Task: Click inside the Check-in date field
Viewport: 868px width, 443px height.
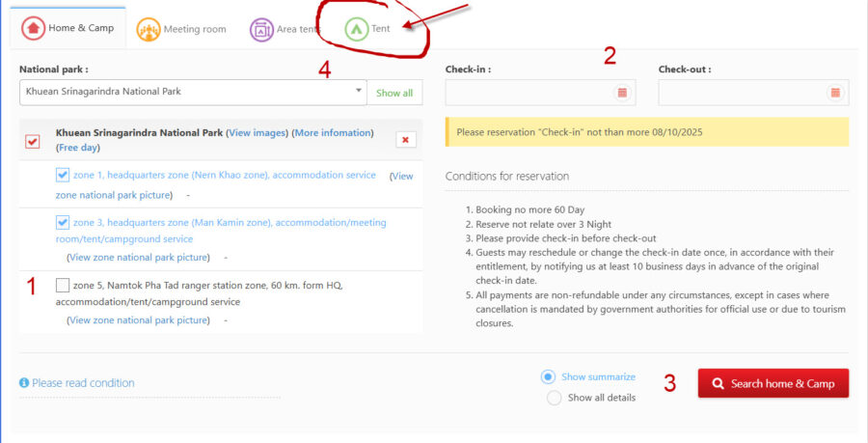Action: pos(540,93)
